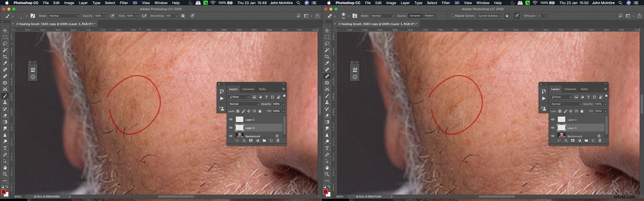Create new group folder in right Layers panel
The width and height of the screenshot is (644, 201).
(586, 140)
